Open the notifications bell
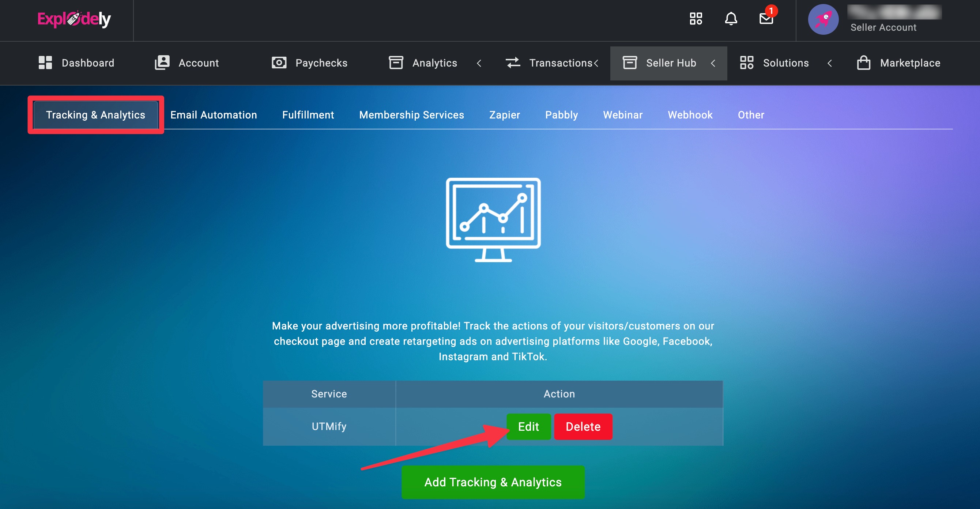 coord(731,19)
